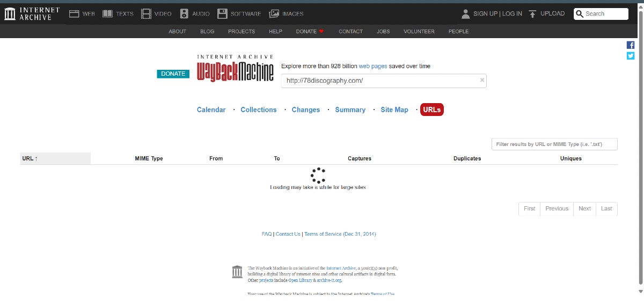This screenshot has width=644, height=305.
Task: Open the FAQ link
Action: click(267, 234)
